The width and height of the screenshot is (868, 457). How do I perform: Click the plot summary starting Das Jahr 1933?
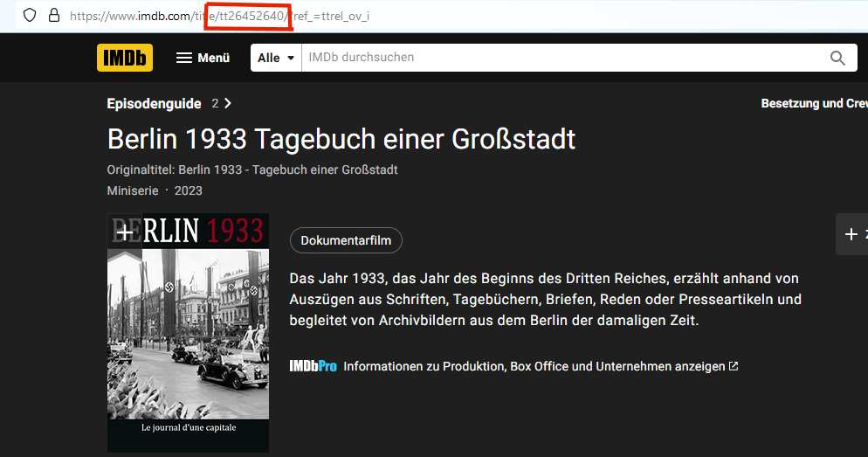(546, 299)
